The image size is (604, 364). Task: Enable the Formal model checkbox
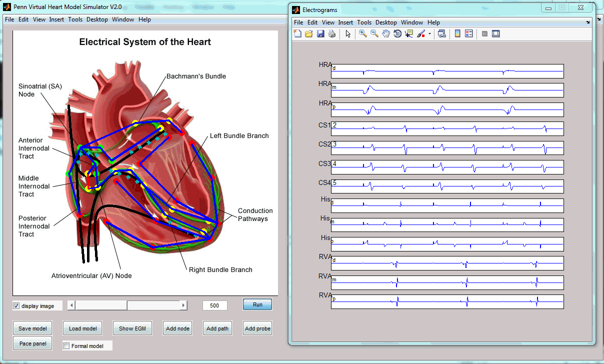point(66,346)
